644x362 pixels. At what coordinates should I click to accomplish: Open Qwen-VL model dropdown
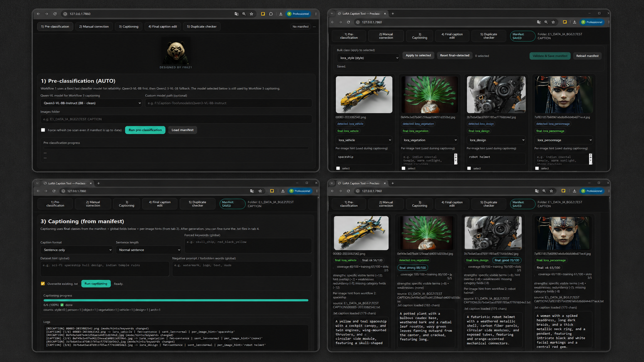[91, 103]
